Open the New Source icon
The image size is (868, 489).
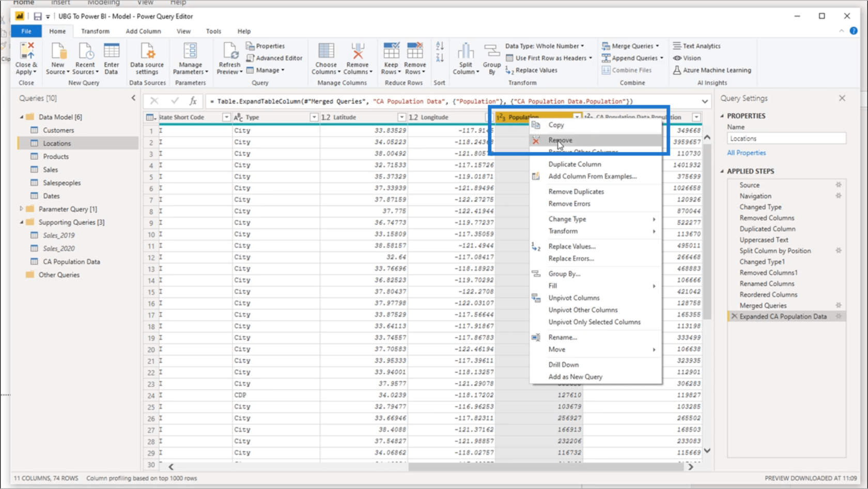[x=58, y=51]
